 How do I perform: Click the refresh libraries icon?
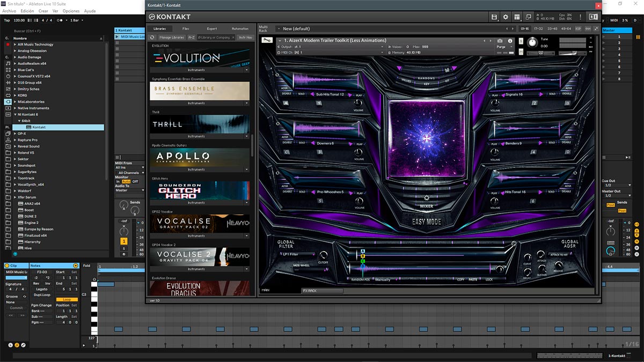pyautogui.click(x=152, y=38)
